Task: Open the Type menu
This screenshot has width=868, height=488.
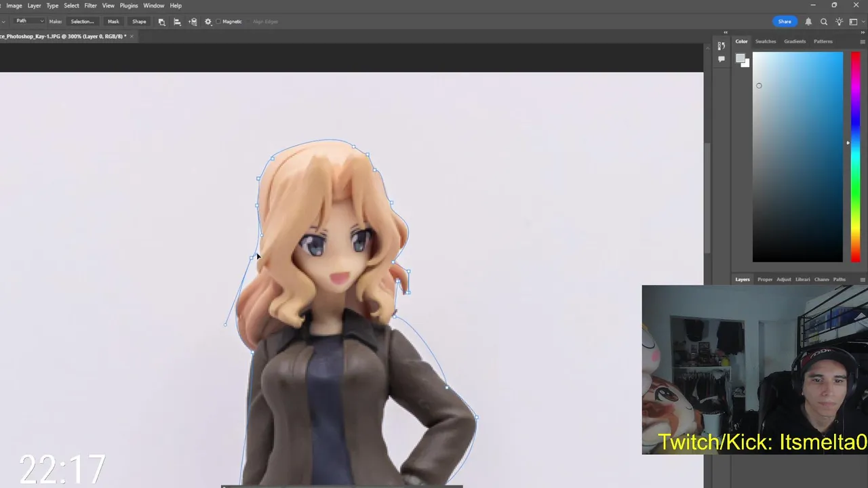Action: pos(52,5)
